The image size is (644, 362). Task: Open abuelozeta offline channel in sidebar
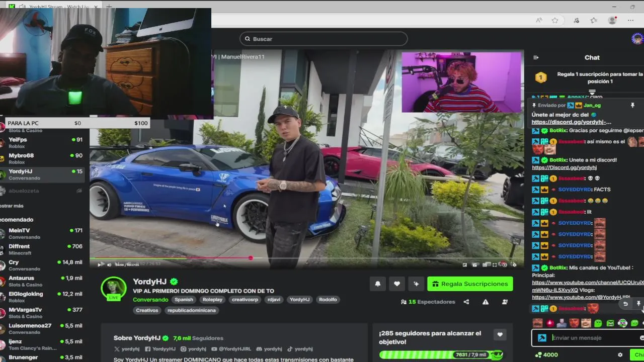coord(41,191)
